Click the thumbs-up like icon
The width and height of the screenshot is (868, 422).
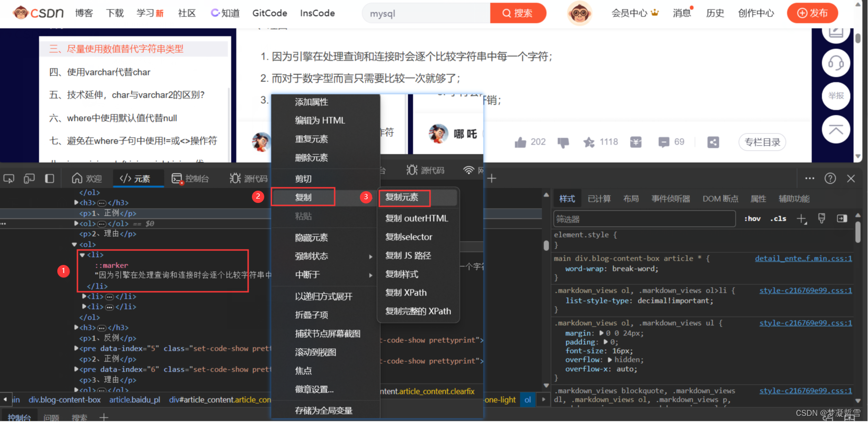[x=520, y=142]
